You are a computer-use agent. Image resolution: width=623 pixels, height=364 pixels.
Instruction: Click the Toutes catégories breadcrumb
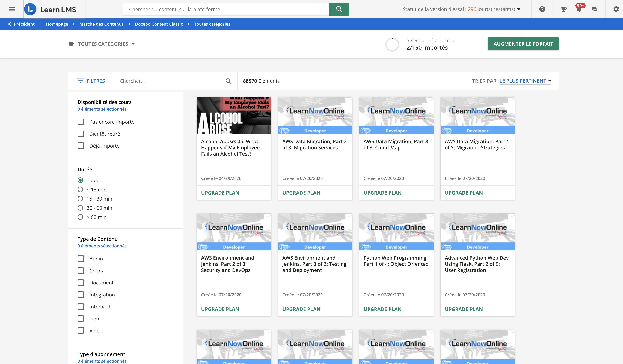(x=212, y=24)
